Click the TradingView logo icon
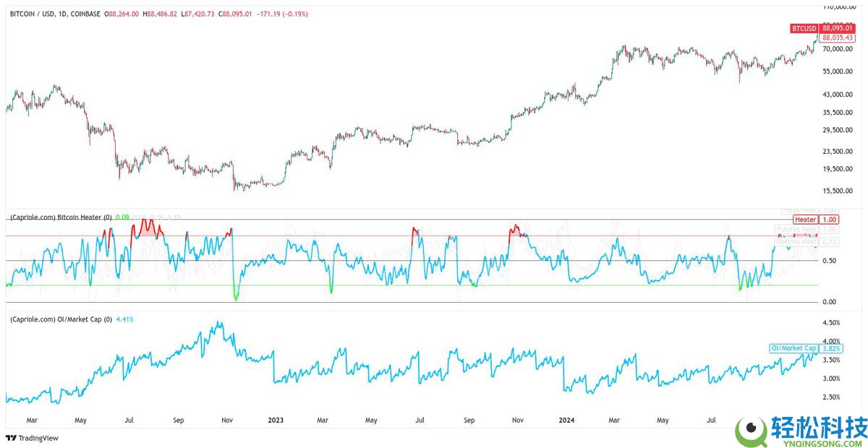 pyautogui.click(x=10, y=438)
